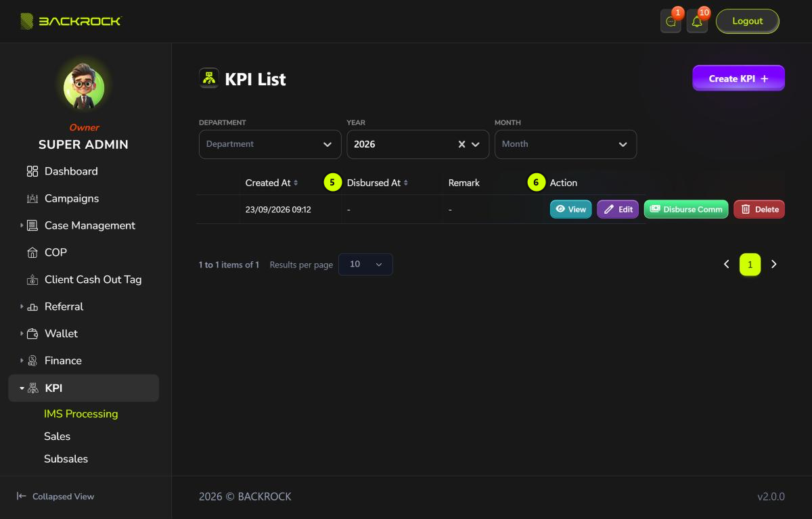Edit the 23/09/2026 KPI entry
The image size is (812, 519).
click(618, 209)
